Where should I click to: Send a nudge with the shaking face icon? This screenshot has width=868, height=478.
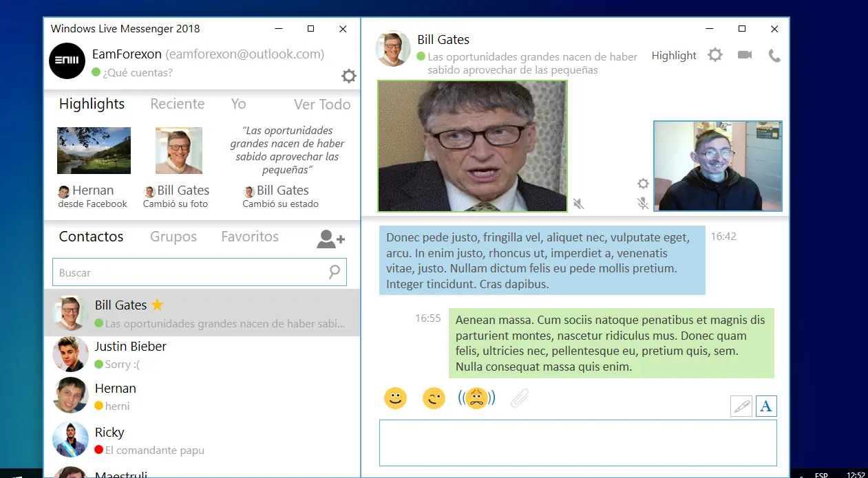click(x=477, y=398)
